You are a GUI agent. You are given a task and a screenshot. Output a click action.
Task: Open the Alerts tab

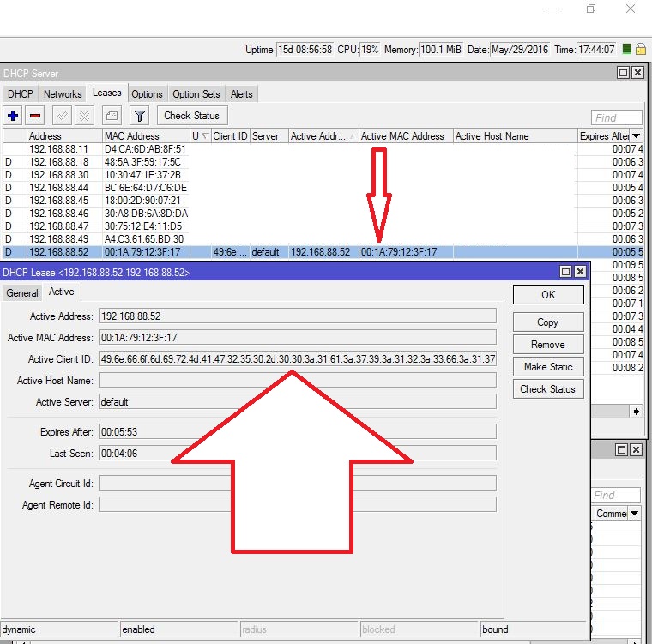coord(242,94)
